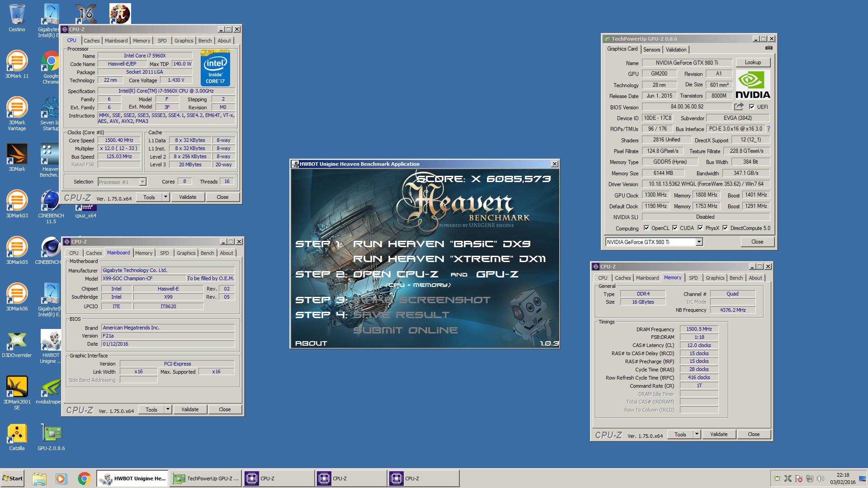The width and height of the screenshot is (868, 488).
Task: Open Tools dropdown arrow in top CPU-Z window
Action: tap(165, 197)
